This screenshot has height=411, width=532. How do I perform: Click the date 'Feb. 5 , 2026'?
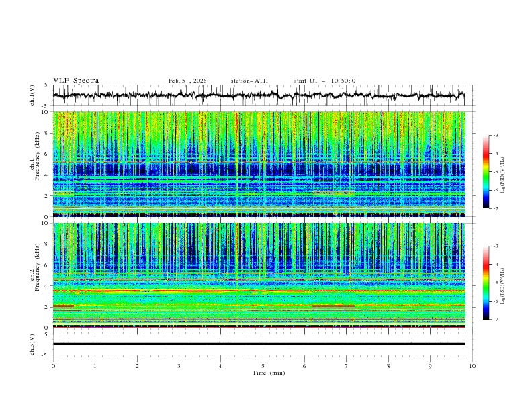point(187,81)
